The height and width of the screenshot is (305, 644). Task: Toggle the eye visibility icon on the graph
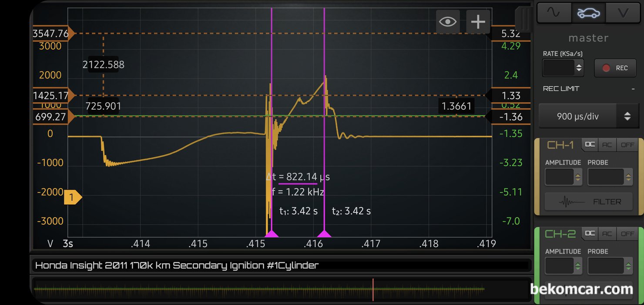coord(448,22)
